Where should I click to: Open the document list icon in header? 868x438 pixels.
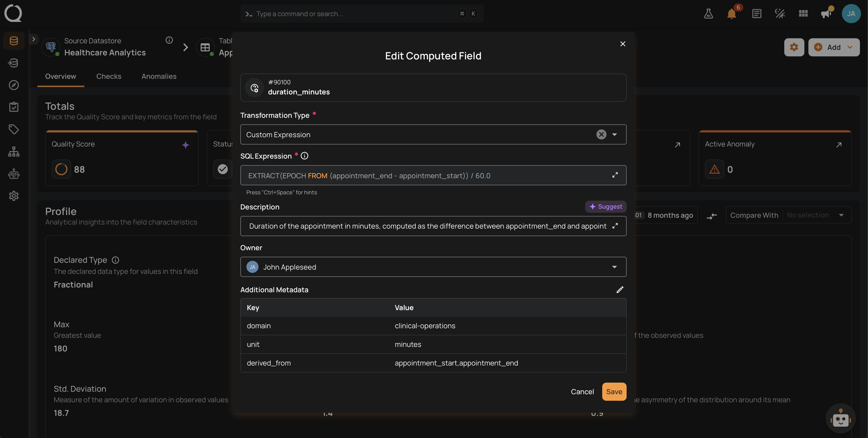tap(757, 14)
